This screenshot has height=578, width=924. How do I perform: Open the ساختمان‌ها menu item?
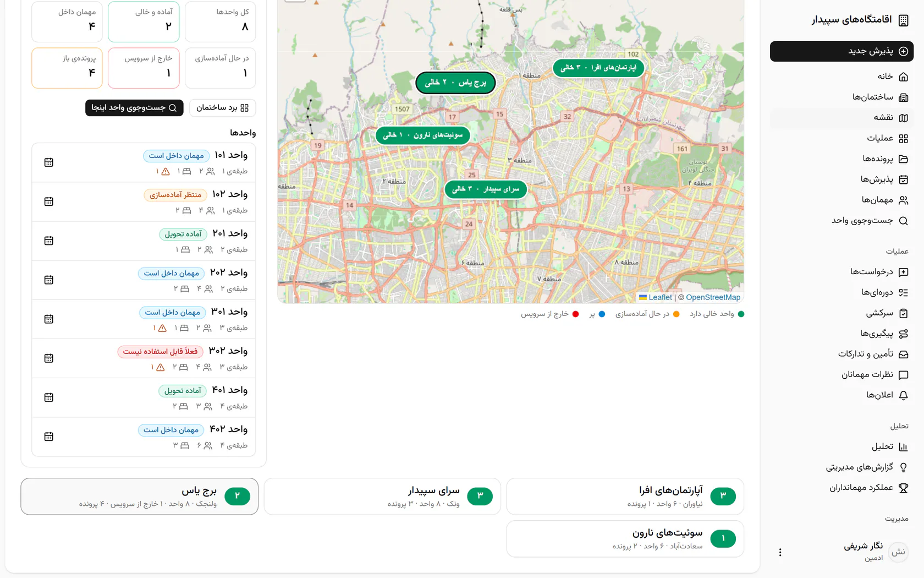tap(842, 97)
